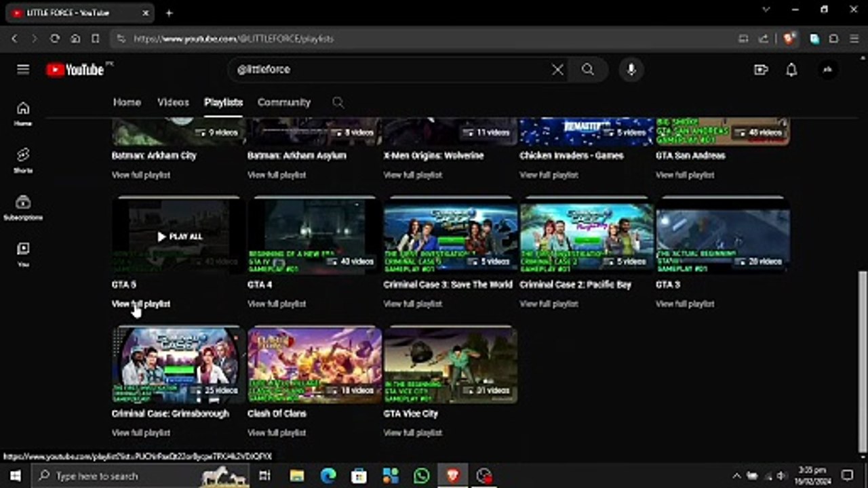868x488 pixels.
Task: Open You in the left sidebar
Action: [x=23, y=254]
